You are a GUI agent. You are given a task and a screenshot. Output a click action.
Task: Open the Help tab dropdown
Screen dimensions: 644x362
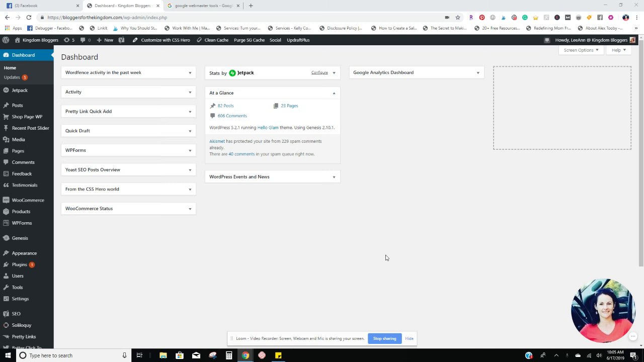tap(618, 50)
